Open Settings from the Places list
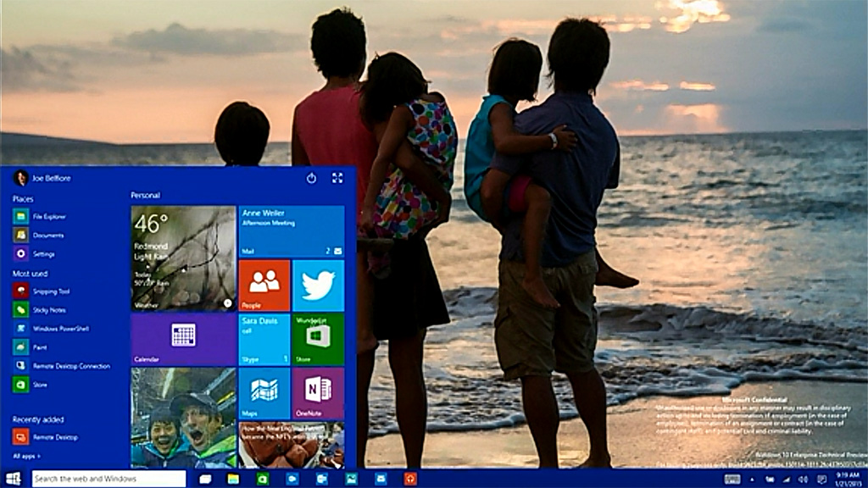Image resolution: width=868 pixels, height=488 pixels. [44, 254]
